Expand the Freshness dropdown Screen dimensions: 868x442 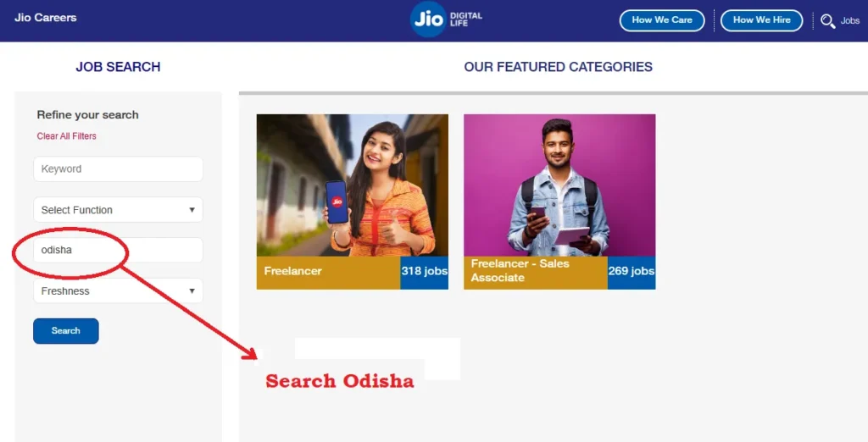[118, 290]
